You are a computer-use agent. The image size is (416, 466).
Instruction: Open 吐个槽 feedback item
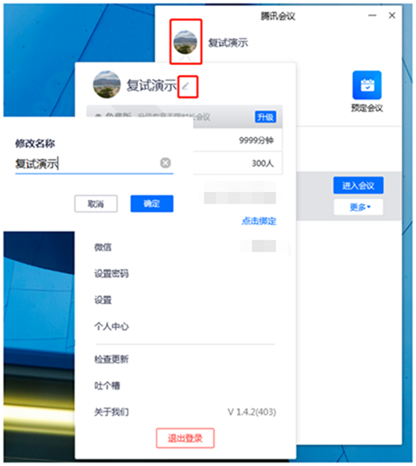pyautogui.click(x=107, y=386)
